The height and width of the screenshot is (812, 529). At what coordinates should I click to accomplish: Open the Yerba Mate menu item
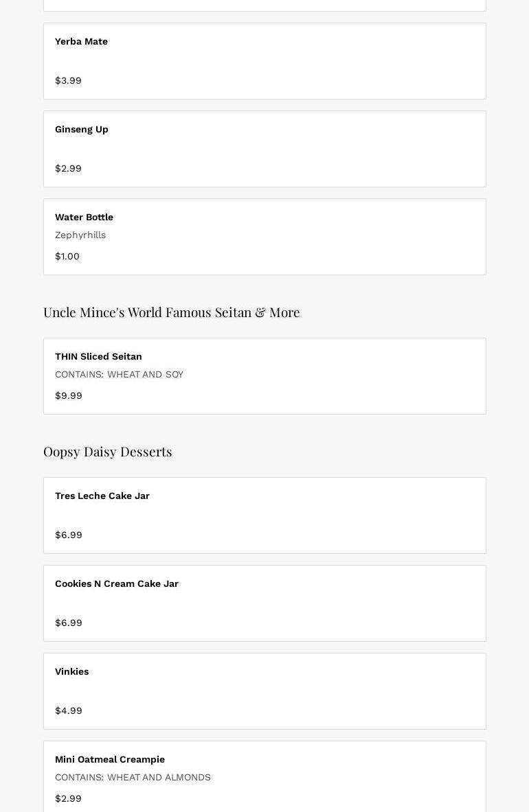click(x=81, y=42)
